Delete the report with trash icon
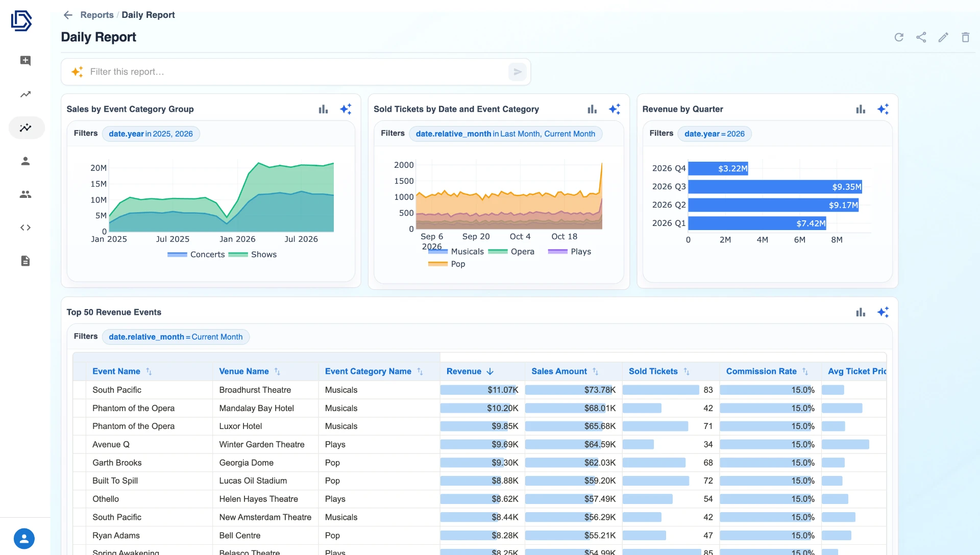Viewport: 980px width, 555px height. 965,37
